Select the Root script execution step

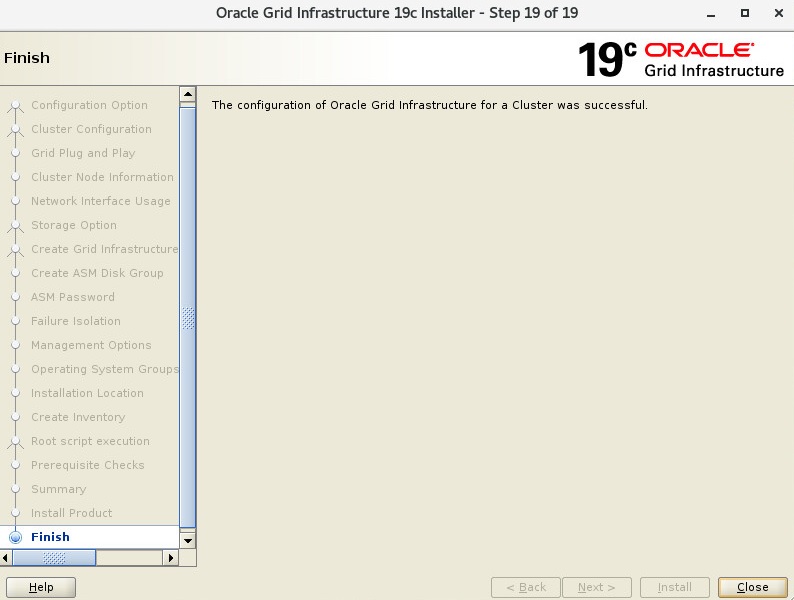pos(90,441)
